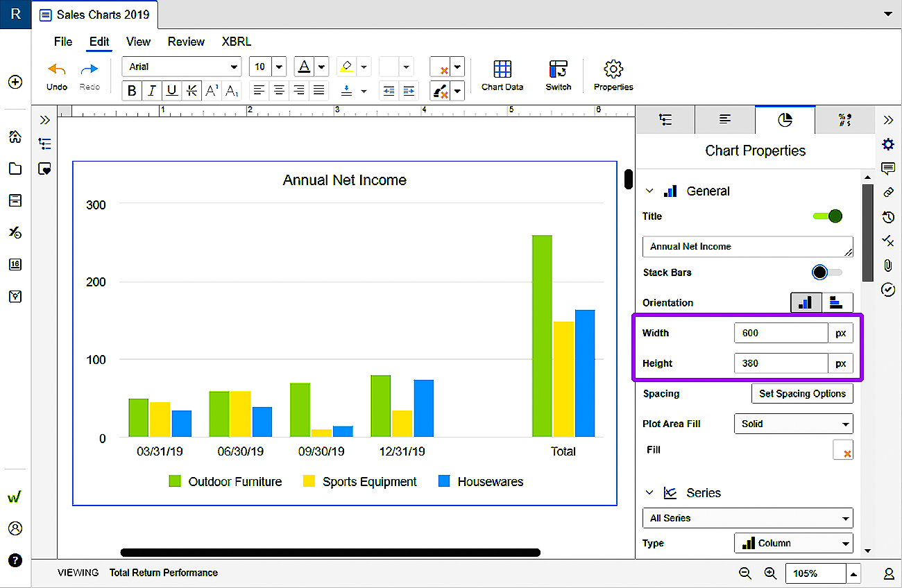The image size is (902, 588).
Task: Open the outline icon left of document
Action: (x=45, y=144)
